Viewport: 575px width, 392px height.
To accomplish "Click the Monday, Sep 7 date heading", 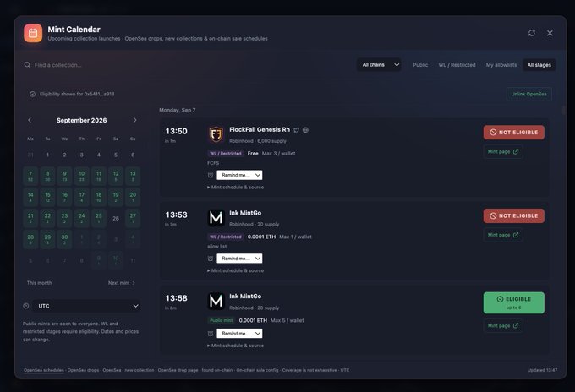I will 178,110.
